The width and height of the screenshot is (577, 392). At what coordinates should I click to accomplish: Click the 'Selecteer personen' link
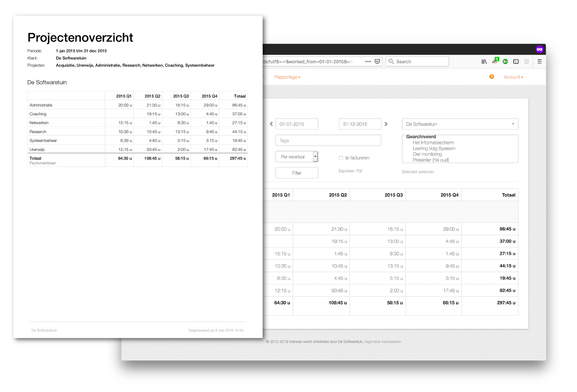tap(418, 172)
